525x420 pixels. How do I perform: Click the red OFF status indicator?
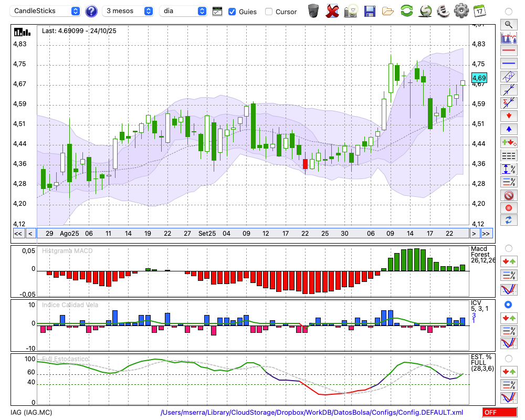(499, 413)
